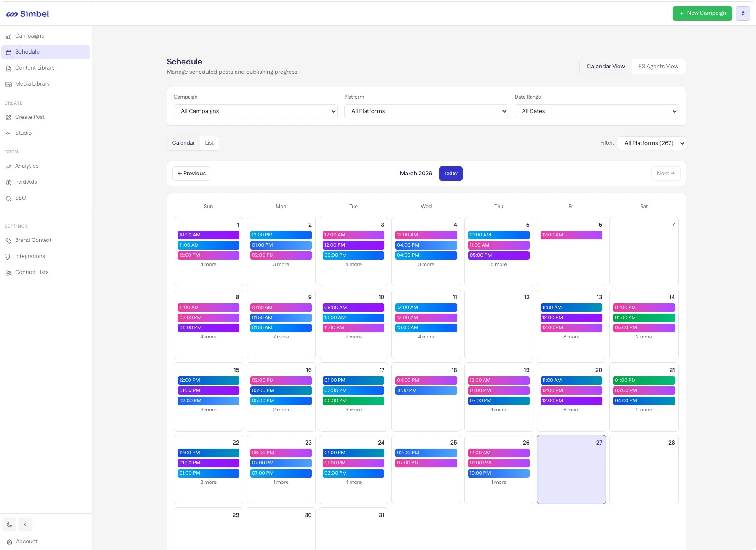Open the Media Library
Screen dimensions: 756x550
[32, 83]
